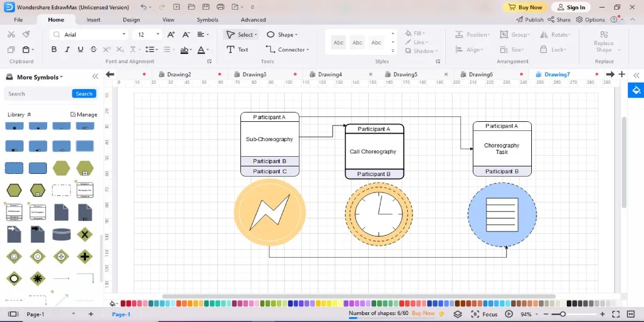Toggle bold formatting
The image size is (644, 322).
point(53,49)
